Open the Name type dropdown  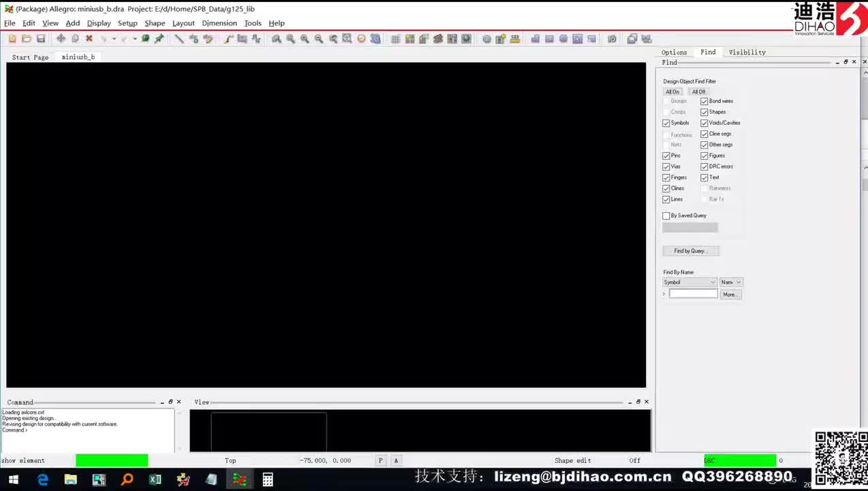(731, 282)
